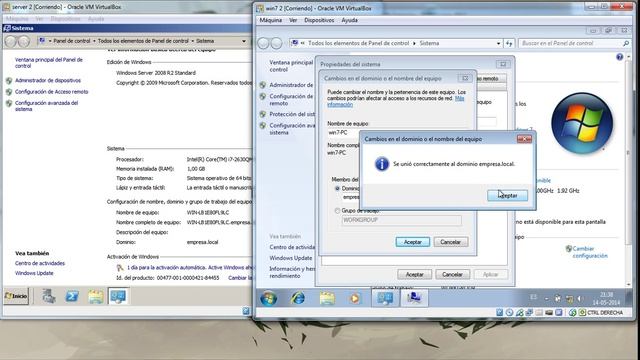Select the Control Panel icon on server taskbar

coord(118,296)
